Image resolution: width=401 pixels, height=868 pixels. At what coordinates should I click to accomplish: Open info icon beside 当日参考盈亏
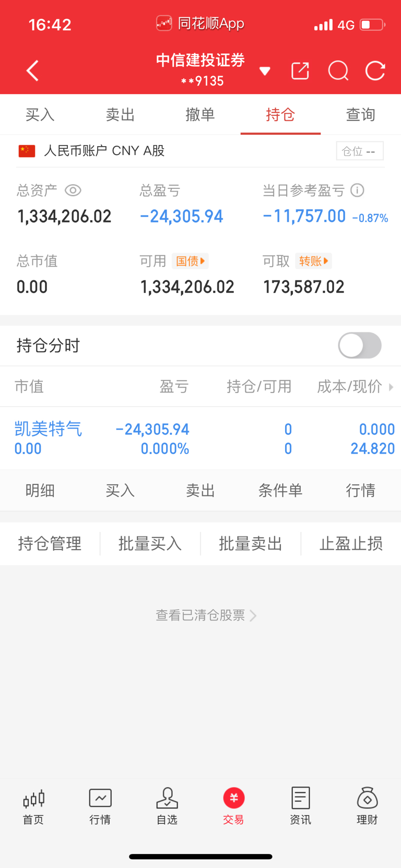[357, 191]
